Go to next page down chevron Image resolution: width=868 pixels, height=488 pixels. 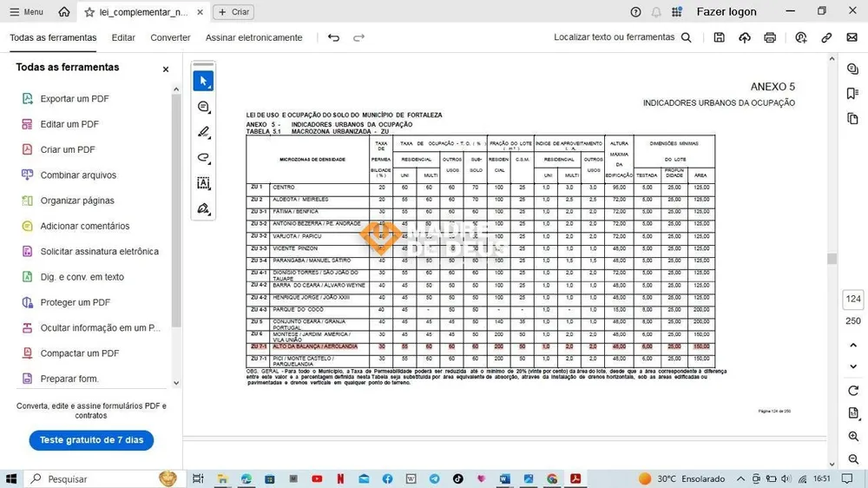pos(853,366)
